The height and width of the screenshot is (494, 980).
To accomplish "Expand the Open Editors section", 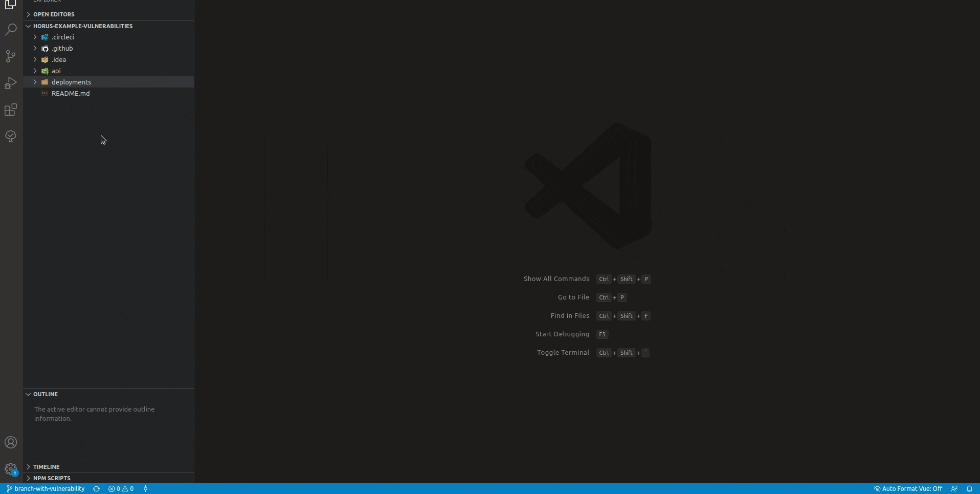I will click(x=53, y=14).
